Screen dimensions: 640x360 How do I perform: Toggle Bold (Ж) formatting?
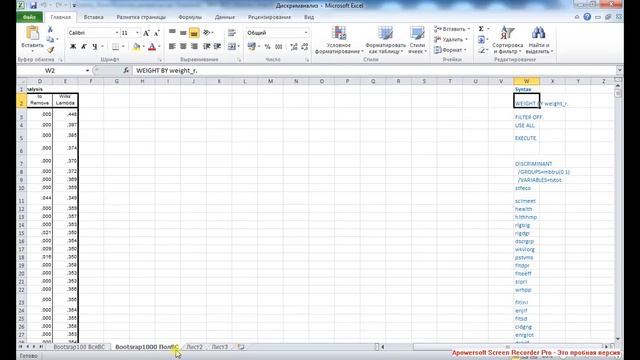coord(73,47)
